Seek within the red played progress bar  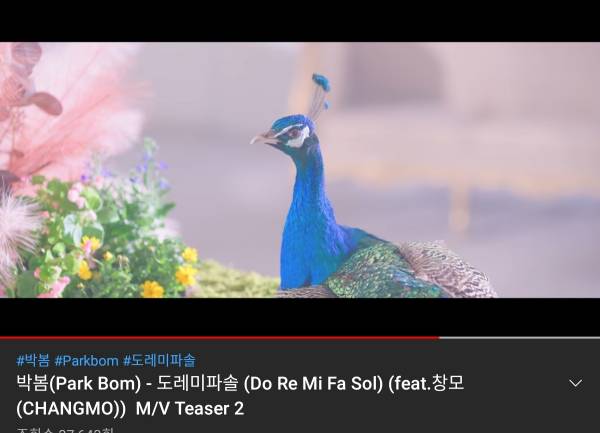pos(220,338)
